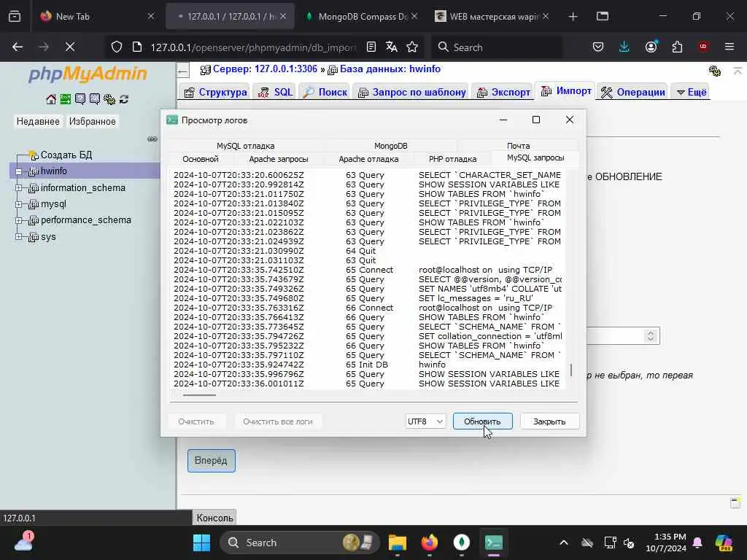Open navigation panel settings gear icon
Screen dimensions: 747x560
(109, 99)
